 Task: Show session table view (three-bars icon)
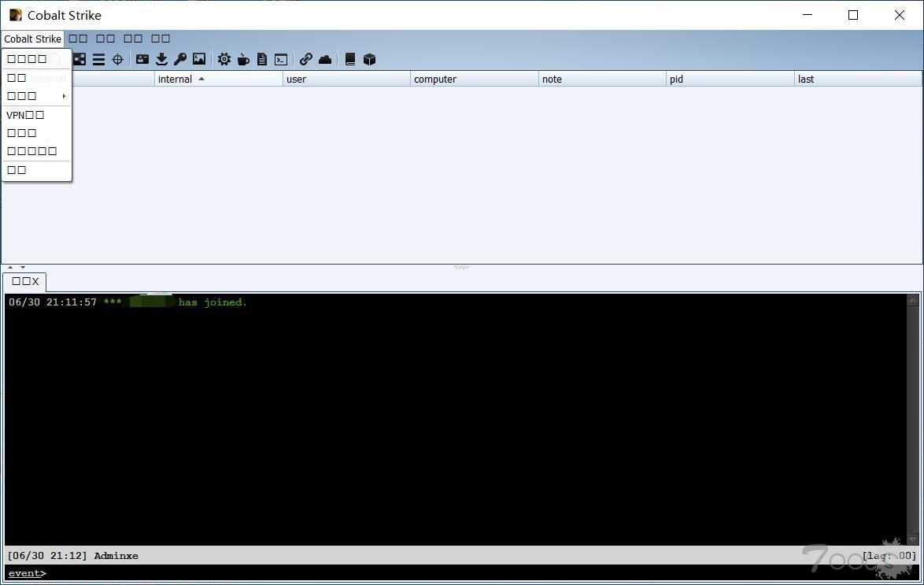(98, 60)
